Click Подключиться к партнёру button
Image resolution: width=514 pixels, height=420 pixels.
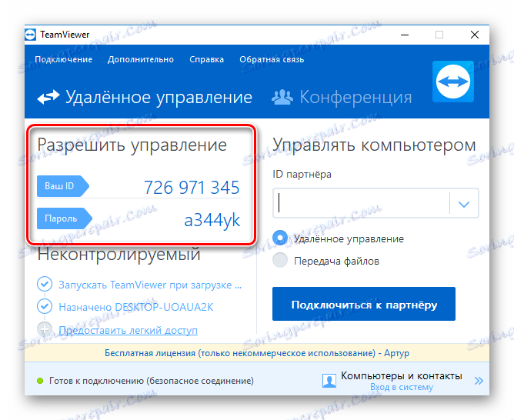364,304
